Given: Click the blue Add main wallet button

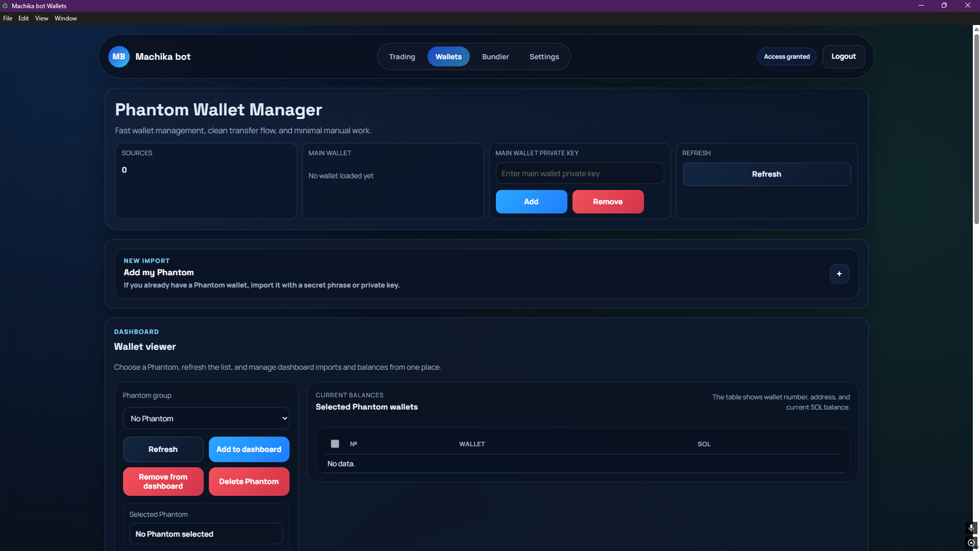Looking at the screenshot, I should (531, 202).
